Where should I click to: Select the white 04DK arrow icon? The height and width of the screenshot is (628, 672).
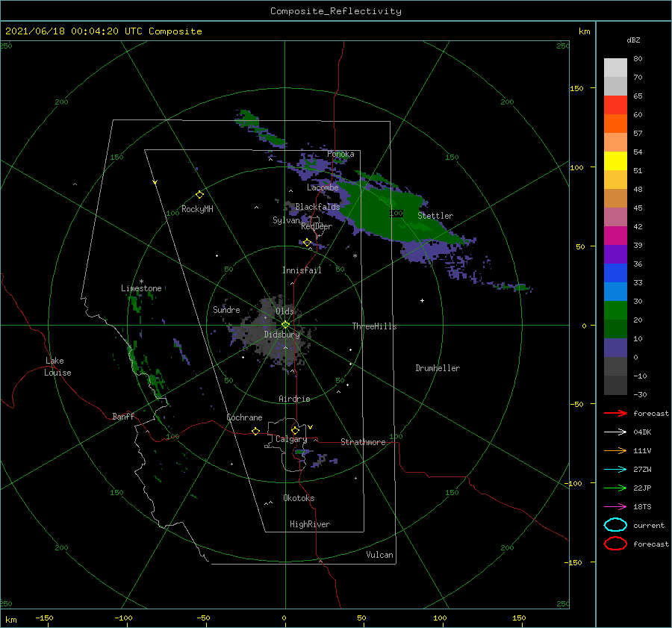click(x=615, y=432)
